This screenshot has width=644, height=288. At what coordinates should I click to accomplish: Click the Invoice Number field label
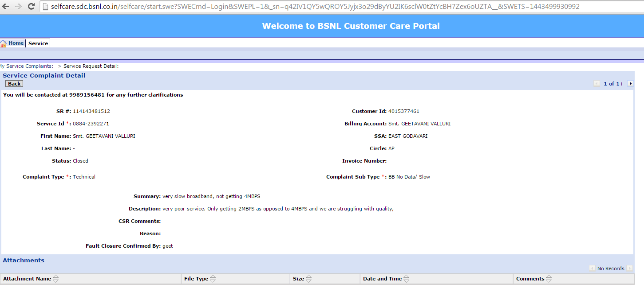364,161
